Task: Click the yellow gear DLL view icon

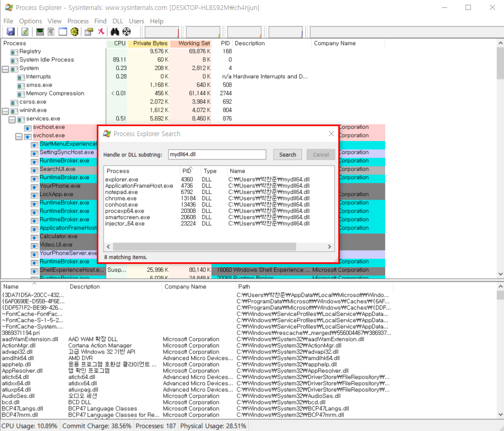Action: point(75,32)
